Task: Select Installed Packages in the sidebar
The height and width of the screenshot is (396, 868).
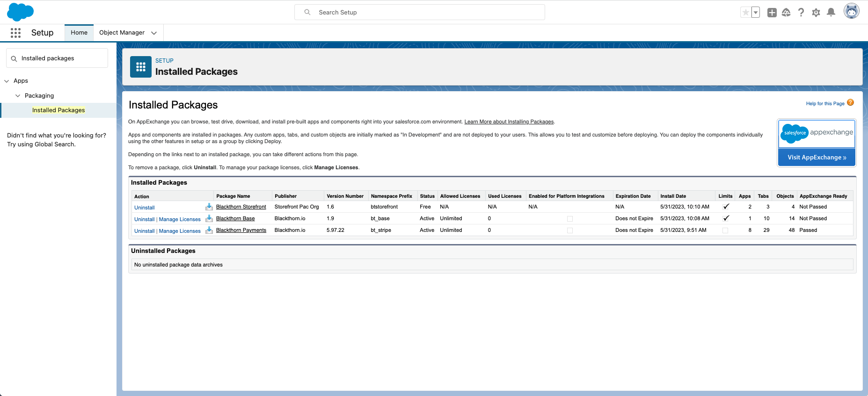Action: [58, 110]
